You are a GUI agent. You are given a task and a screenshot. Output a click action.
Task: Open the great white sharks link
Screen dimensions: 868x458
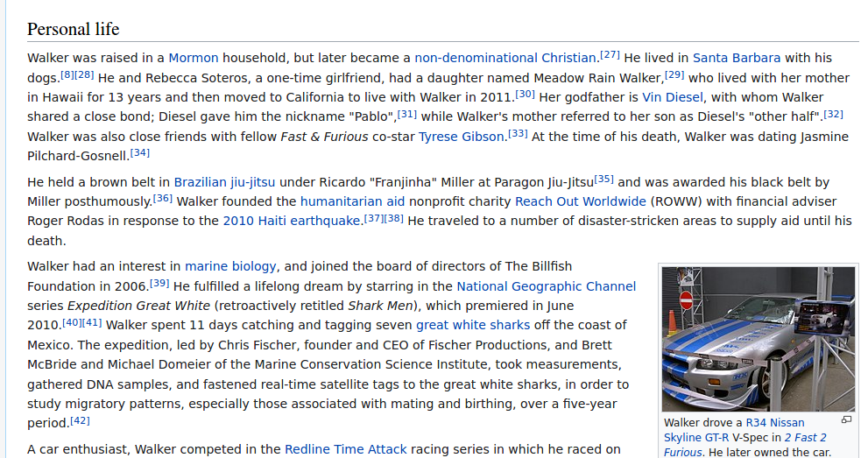pyautogui.click(x=473, y=325)
